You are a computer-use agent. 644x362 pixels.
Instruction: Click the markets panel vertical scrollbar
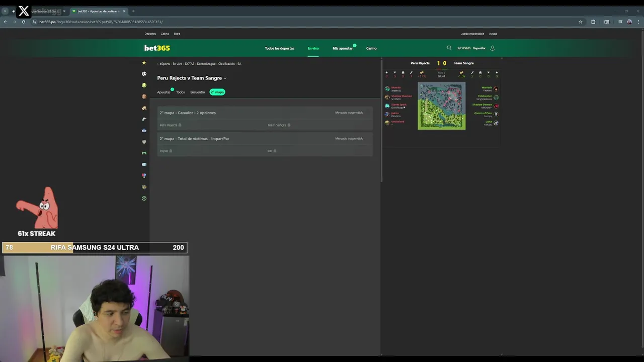[x=381, y=121]
